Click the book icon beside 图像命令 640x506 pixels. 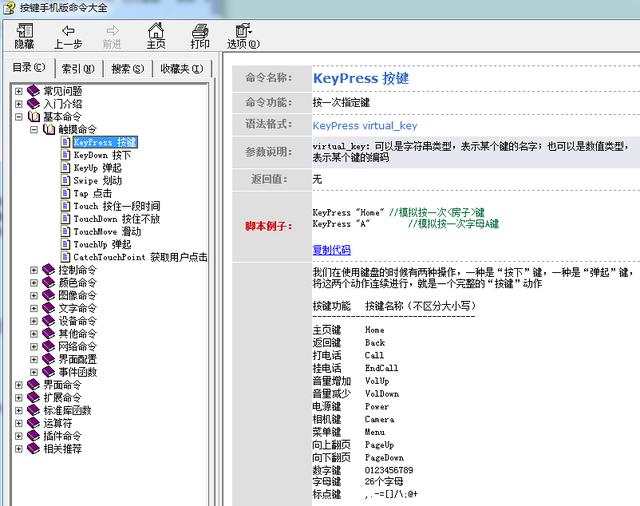(x=49, y=295)
